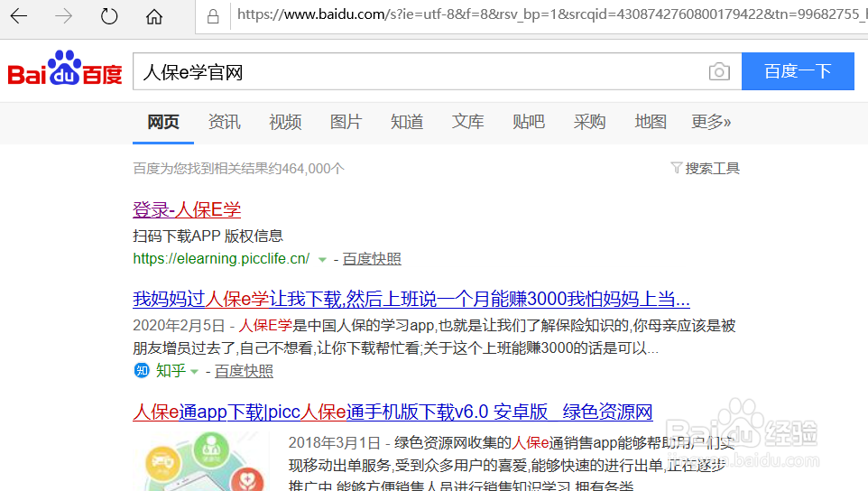Expand the dropdown arrow beside picclife URL
Image resolution: width=868 pixels, height=491 pixels.
[x=322, y=260]
